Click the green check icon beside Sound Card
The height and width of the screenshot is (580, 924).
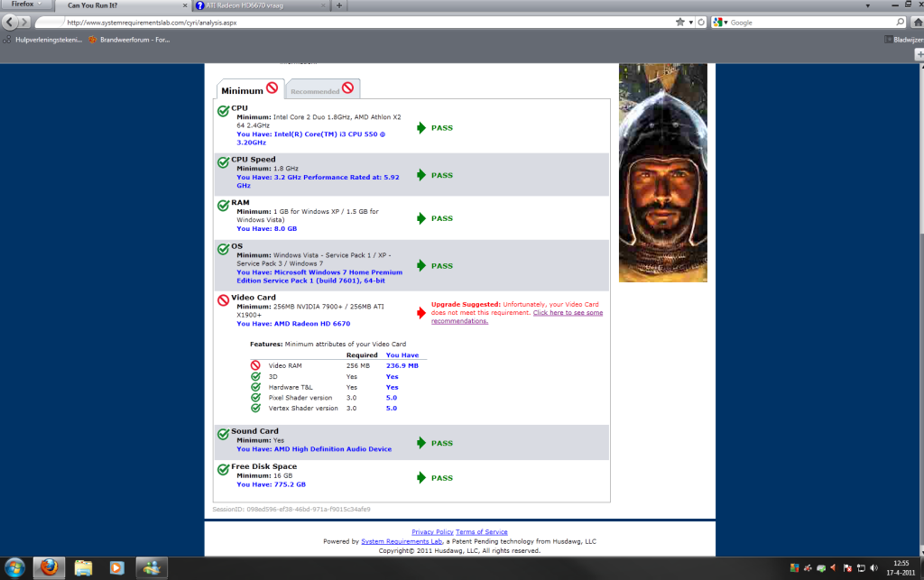click(224, 434)
